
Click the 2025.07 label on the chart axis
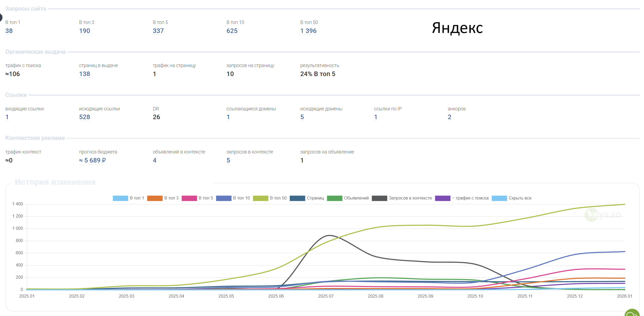[x=326, y=296]
